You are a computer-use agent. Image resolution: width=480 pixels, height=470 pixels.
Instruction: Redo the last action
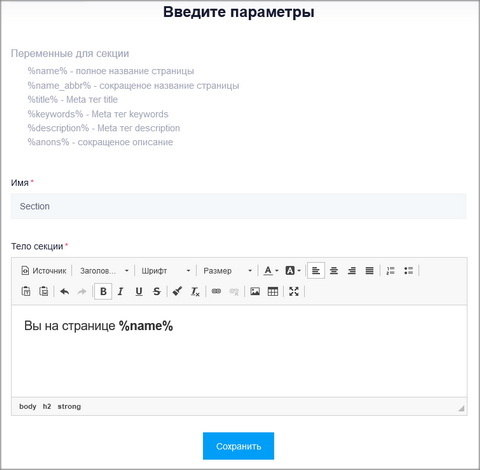82,291
